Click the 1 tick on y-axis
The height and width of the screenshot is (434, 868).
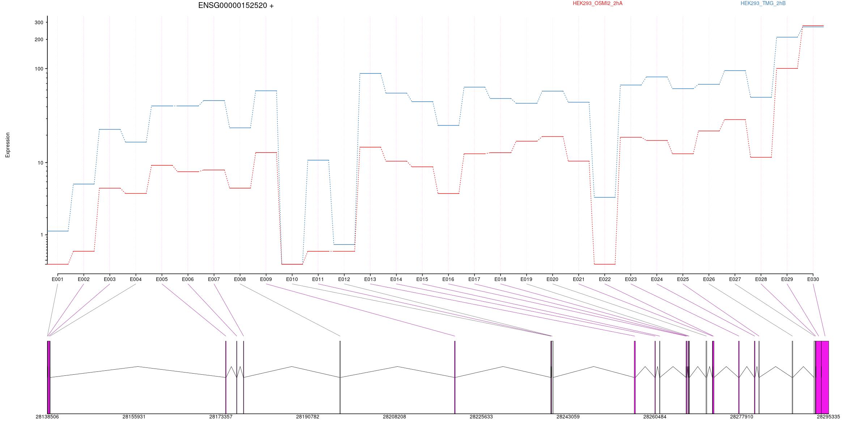click(42, 235)
